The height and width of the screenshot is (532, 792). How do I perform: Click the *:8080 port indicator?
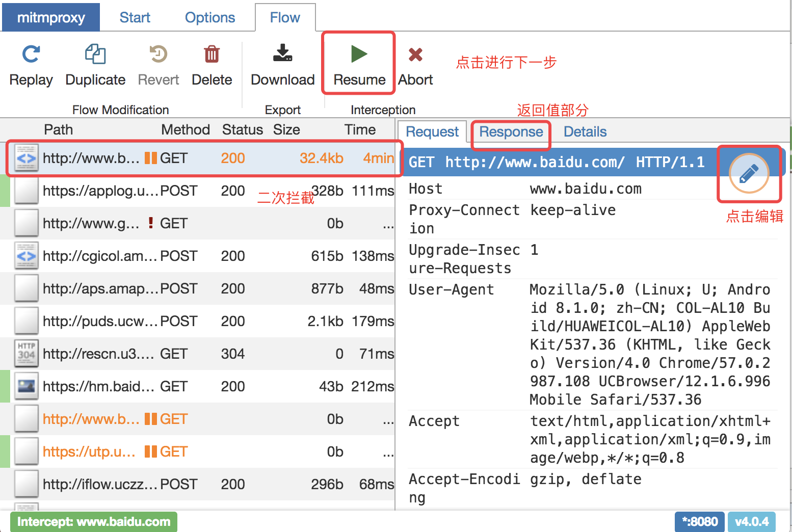[x=699, y=521]
